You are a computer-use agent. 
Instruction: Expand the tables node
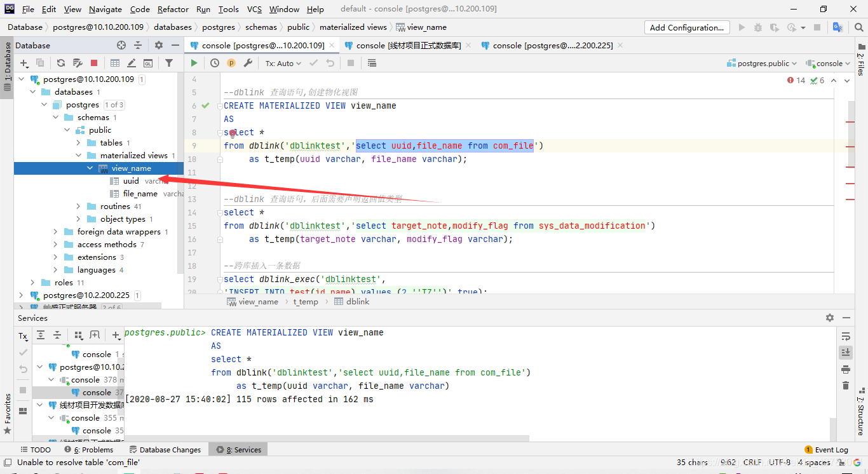(79, 143)
